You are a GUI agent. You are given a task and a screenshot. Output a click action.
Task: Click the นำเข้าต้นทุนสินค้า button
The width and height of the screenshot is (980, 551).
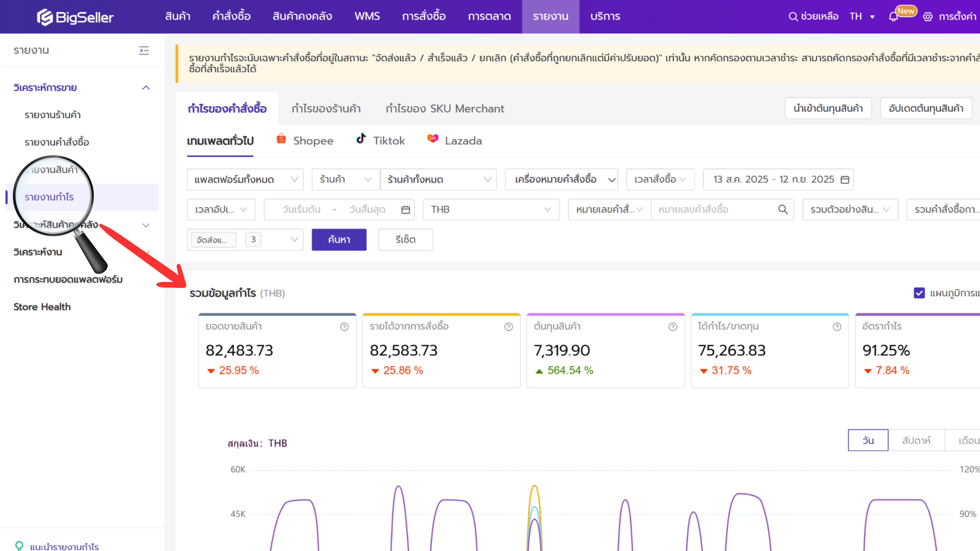828,108
